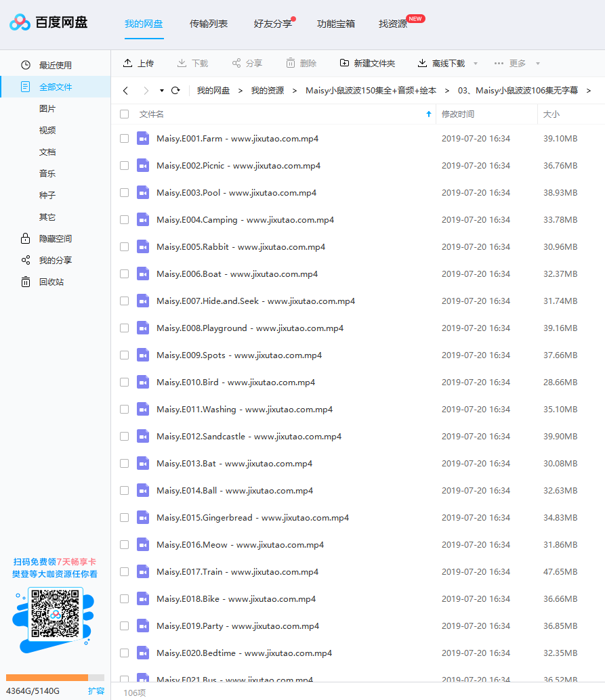The image size is (605, 700).
Task: Open the navigation history dropdown arrow
Action: (162, 91)
